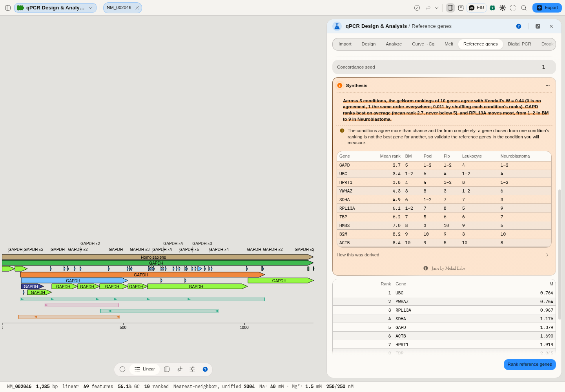
Task: Click the checkmark status icon in top toolbar
Action: pos(417,8)
